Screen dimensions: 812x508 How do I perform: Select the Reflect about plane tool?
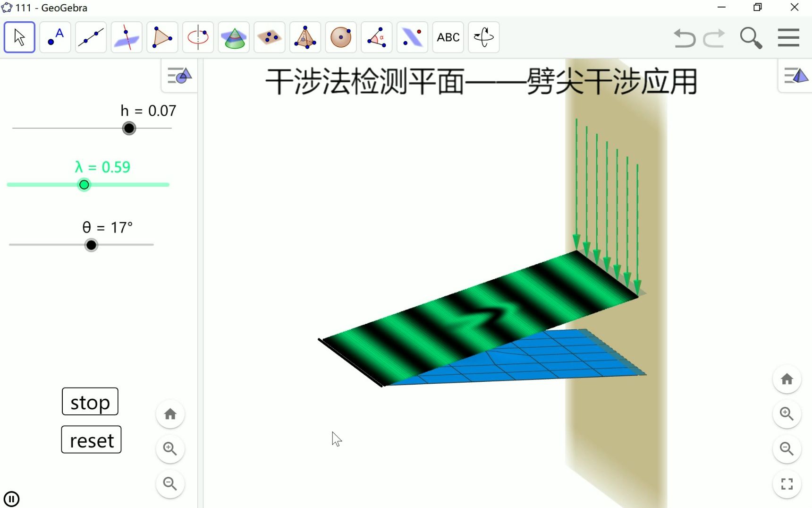point(412,37)
